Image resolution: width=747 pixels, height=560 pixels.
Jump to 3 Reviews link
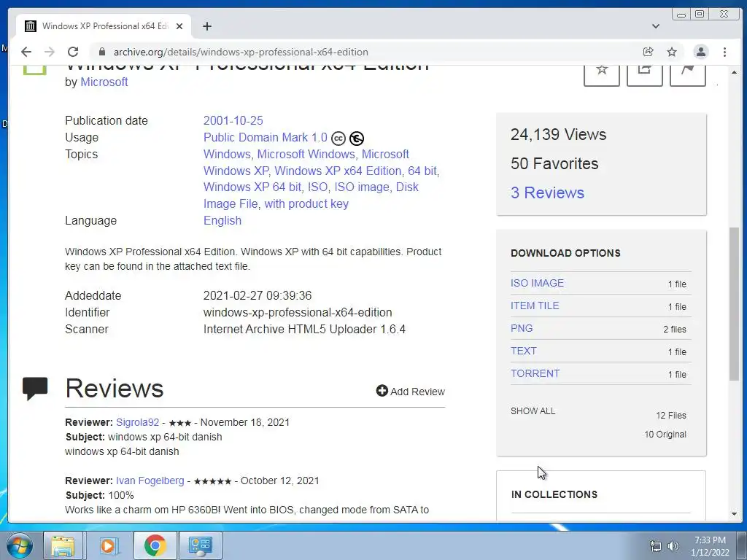[547, 192]
